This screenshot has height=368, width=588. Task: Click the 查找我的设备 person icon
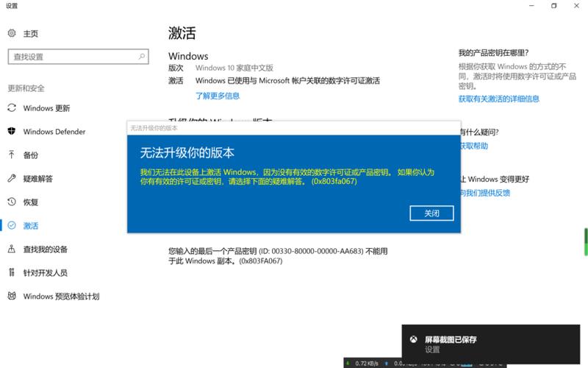click(12, 249)
